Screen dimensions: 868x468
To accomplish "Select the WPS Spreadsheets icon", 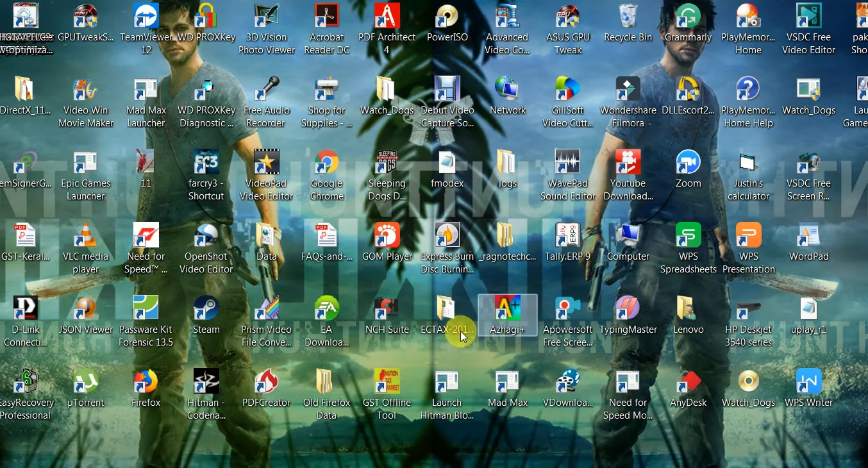I will click(x=689, y=235).
